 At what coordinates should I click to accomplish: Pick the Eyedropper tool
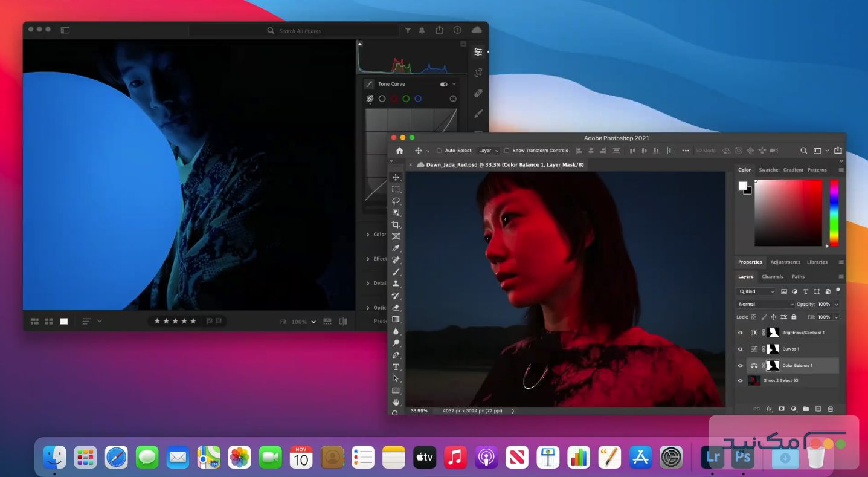396,248
